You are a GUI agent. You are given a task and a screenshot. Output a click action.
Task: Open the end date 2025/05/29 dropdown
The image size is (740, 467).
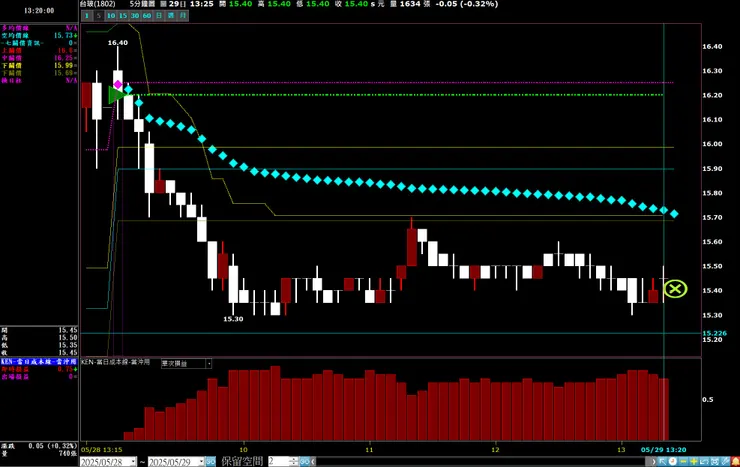pyautogui.click(x=201, y=462)
